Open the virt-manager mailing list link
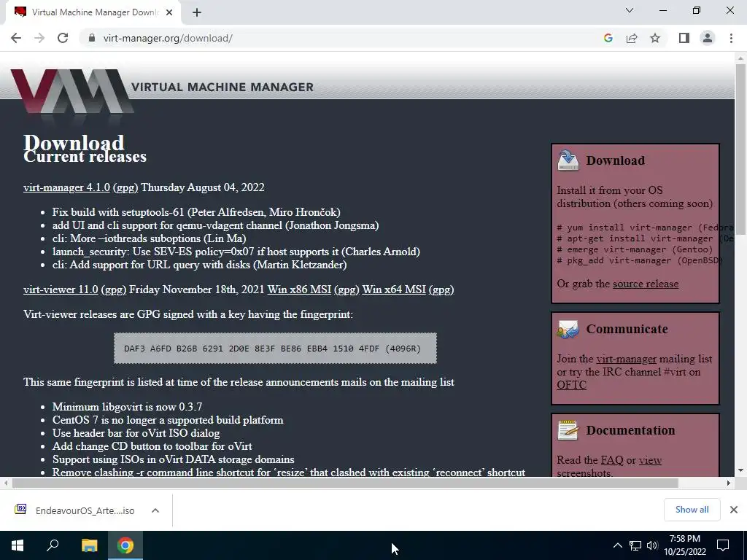Viewport: 747px width, 560px height. coord(626,359)
